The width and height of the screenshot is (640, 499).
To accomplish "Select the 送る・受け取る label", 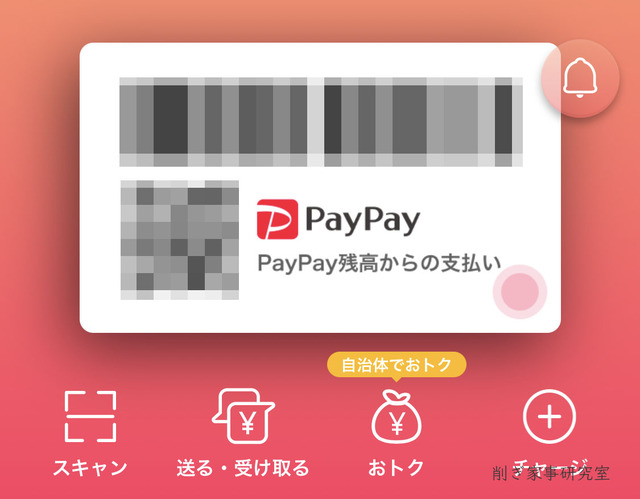I will coord(243,468).
